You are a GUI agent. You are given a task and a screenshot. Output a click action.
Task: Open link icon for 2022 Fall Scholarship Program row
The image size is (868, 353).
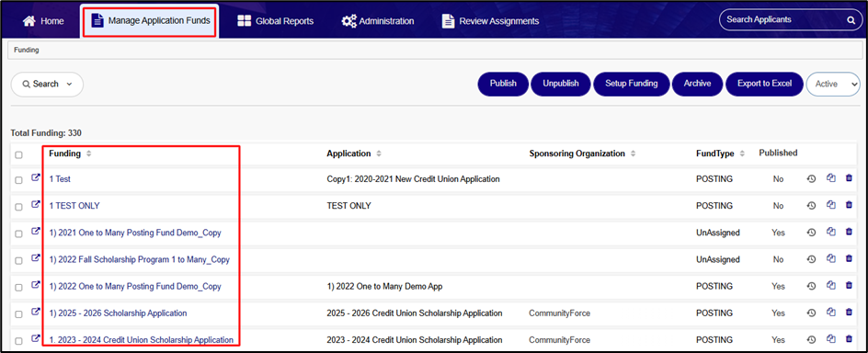click(x=36, y=258)
